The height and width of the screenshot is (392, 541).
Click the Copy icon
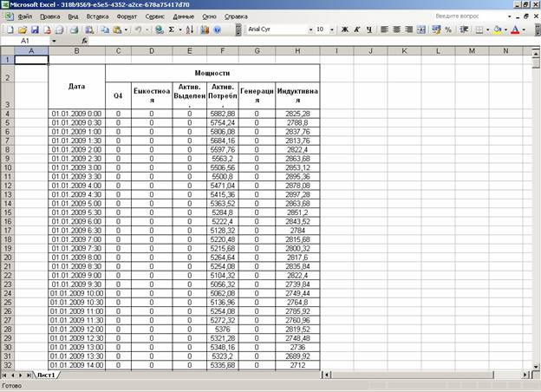pos(105,29)
